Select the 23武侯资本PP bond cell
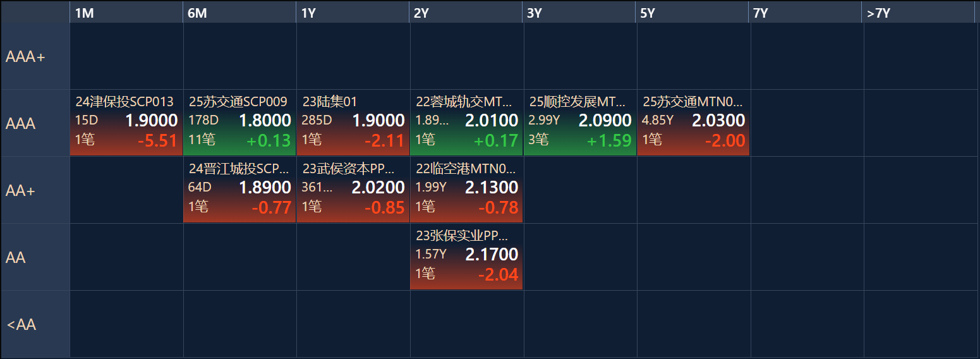The image size is (980, 359). (x=353, y=190)
